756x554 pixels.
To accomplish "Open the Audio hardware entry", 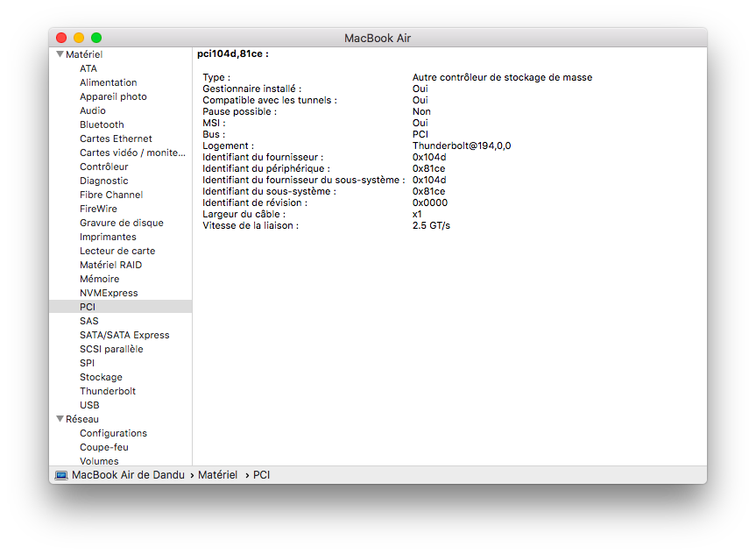I will coord(93,110).
